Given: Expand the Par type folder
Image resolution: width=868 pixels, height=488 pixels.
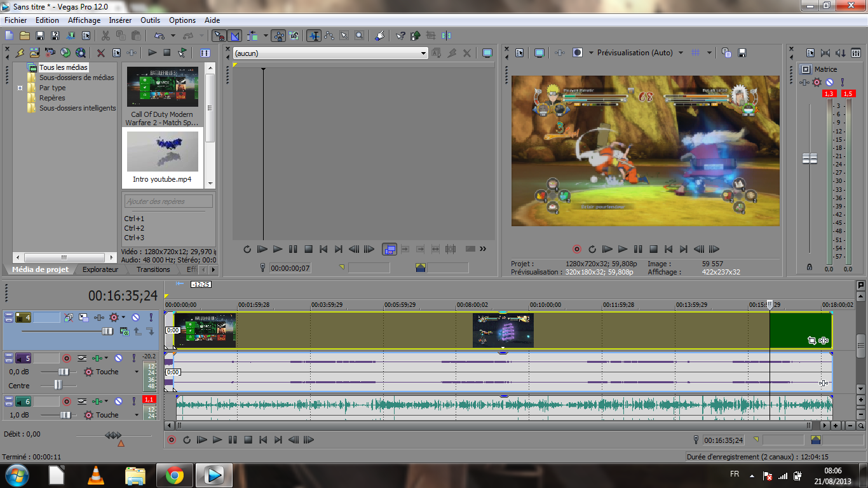Looking at the screenshot, I should pos(20,88).
